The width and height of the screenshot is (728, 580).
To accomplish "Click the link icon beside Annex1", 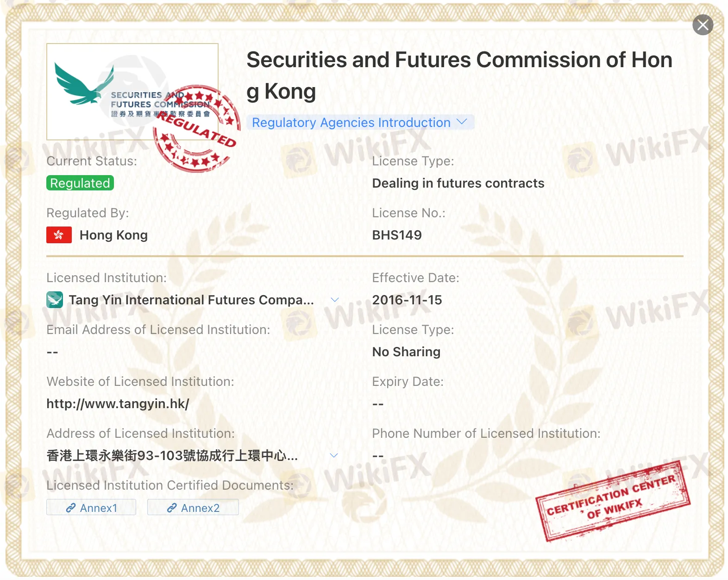I will 72,508.
